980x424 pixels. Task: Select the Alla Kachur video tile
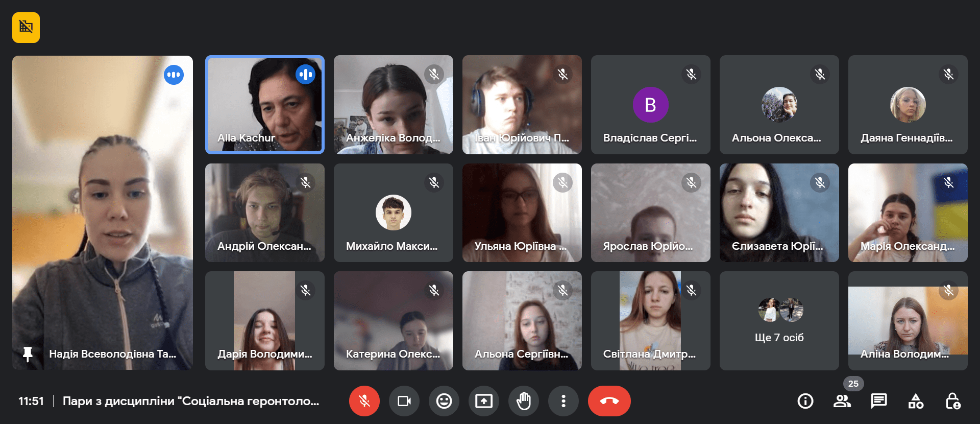pos(264,105)
